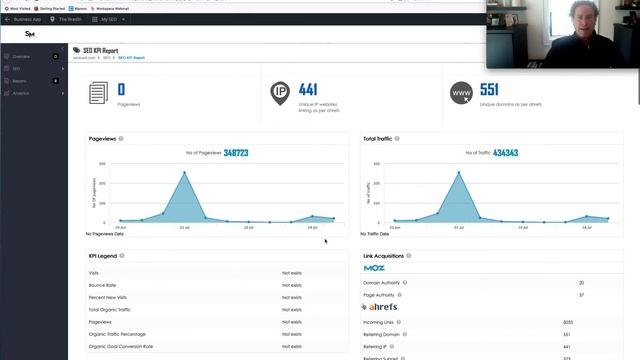Click the info icon beside Referring IP
The image size is (640, 360).
coord(391,347)
